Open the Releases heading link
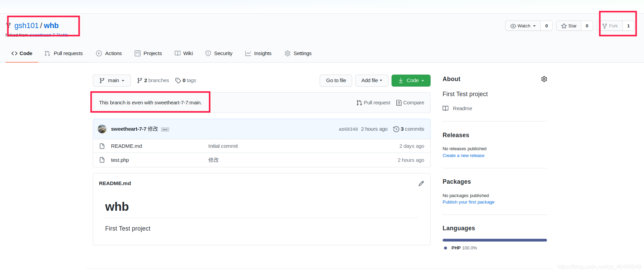Viewport: 644px width, 273px height. click(x=456, y=135)
